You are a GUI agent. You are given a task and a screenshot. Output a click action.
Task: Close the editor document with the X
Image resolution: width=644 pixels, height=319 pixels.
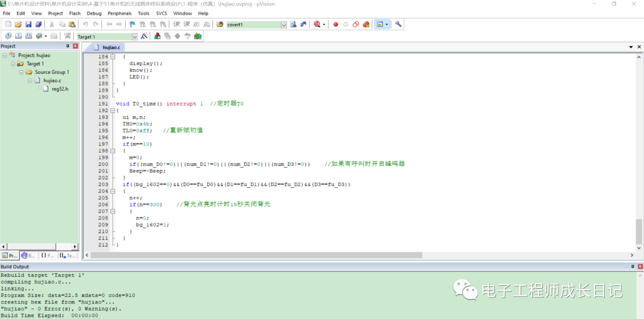pyautogui.click(x=639, y=47)
